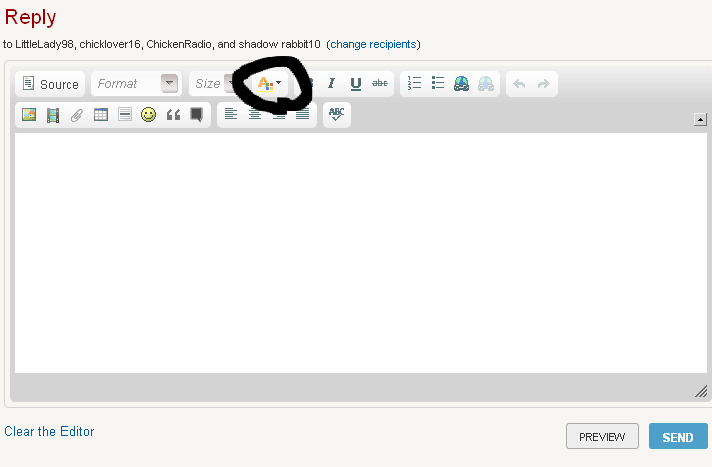Screen dimensions: 712x467
Task: Click the change recipients link
Action: pyautogui.click(x=373, y=44)
